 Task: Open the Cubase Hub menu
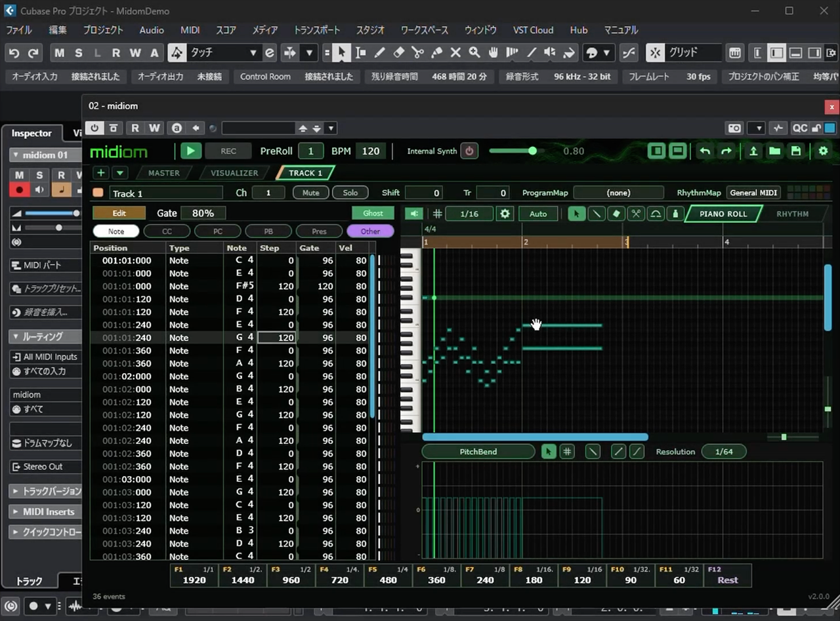click(x=579, y=30)
